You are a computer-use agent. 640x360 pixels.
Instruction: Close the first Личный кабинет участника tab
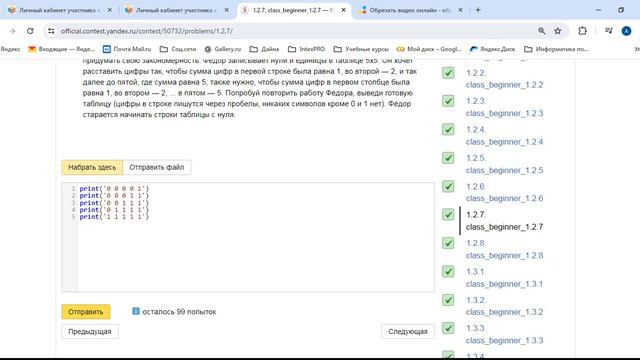click(109, 10)
